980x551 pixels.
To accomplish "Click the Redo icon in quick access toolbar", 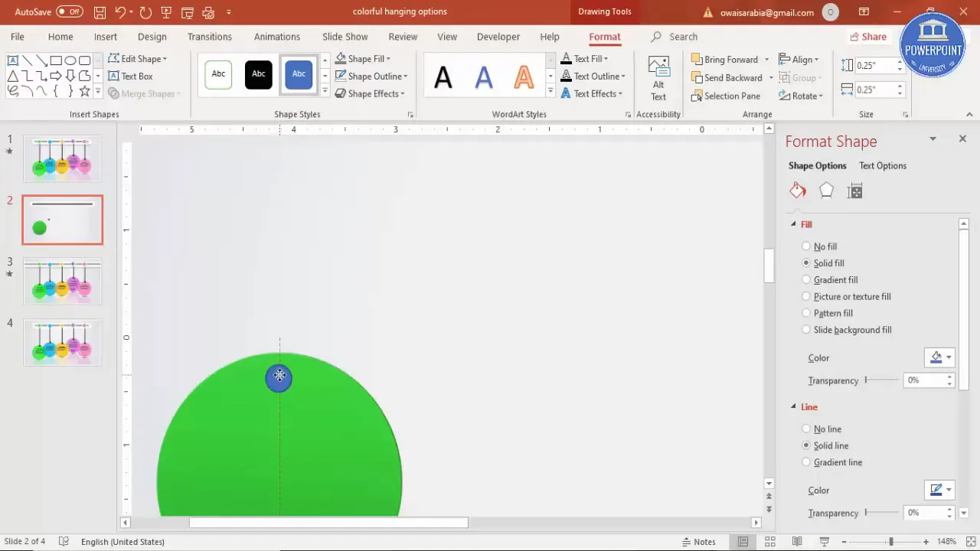I will (x=145, y=12).
